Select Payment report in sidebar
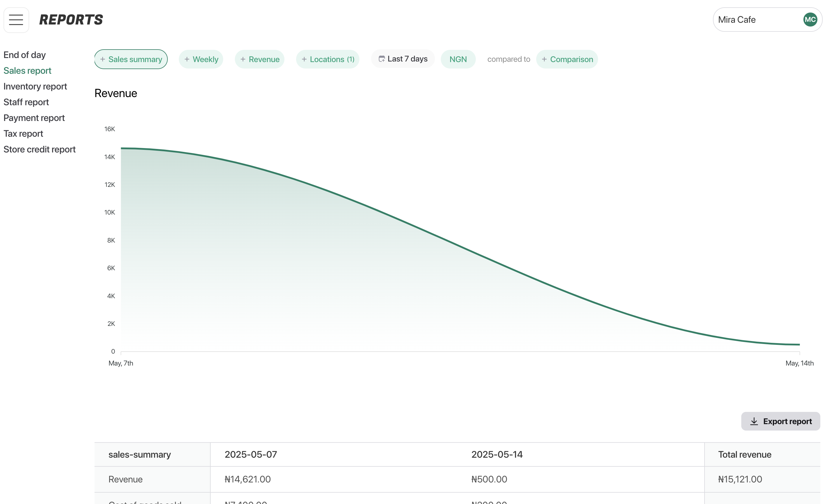This screenshot has height=504, width=832. pos(34,118)
